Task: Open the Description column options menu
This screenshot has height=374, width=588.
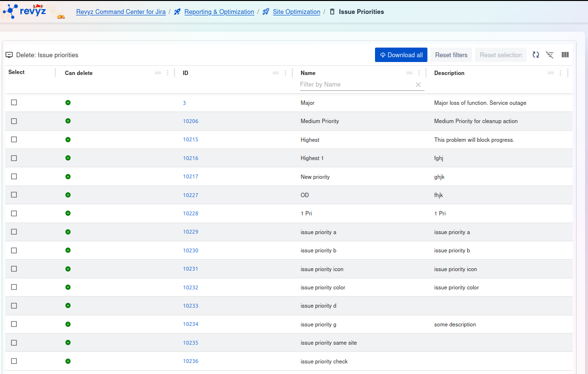Action: (x=560, y=73)
